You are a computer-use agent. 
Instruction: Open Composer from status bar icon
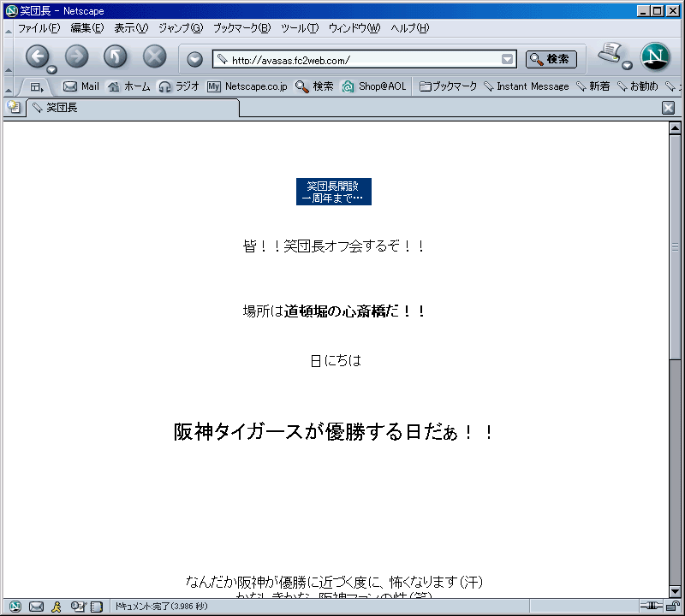[79, 607]
